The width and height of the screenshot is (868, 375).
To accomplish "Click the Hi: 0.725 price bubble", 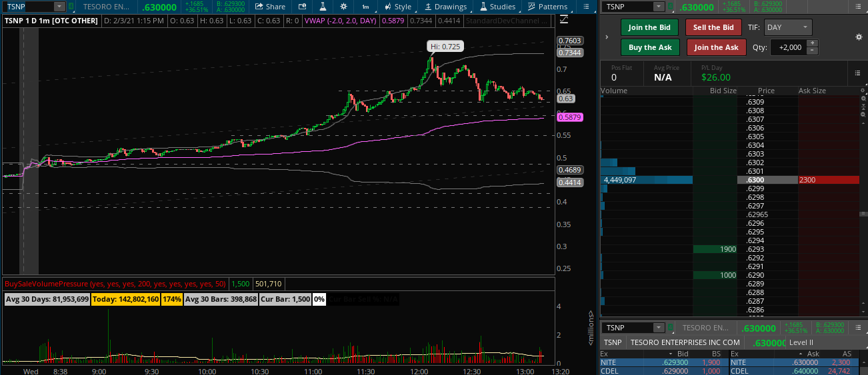I will click(x=445, y=46).
